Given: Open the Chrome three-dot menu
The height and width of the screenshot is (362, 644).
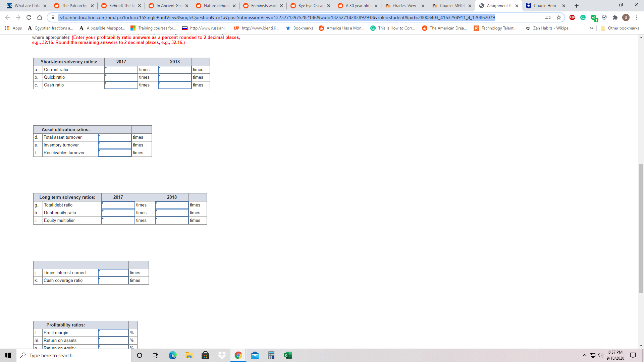Looking at the screenshot, I should (x=637, y=17).
